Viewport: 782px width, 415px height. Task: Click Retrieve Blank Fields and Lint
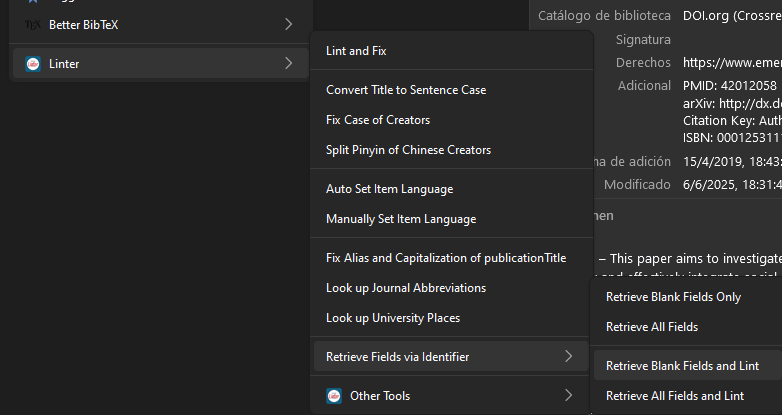pos(682,366)
